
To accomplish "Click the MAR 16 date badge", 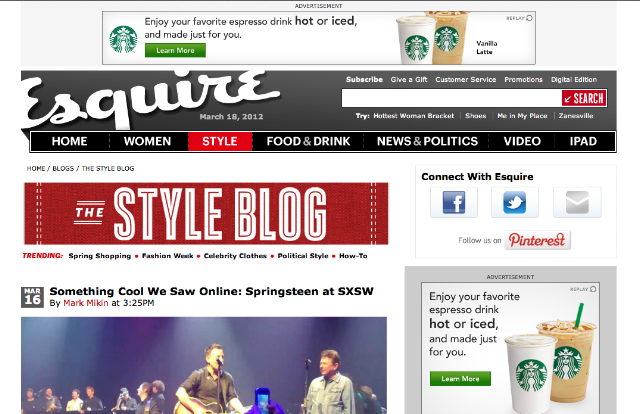I will pos(32,297).
